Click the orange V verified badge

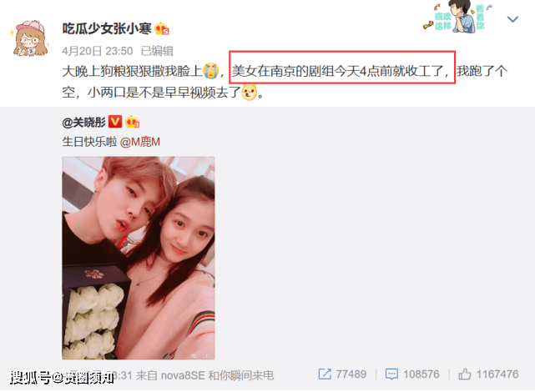(115, 121)
